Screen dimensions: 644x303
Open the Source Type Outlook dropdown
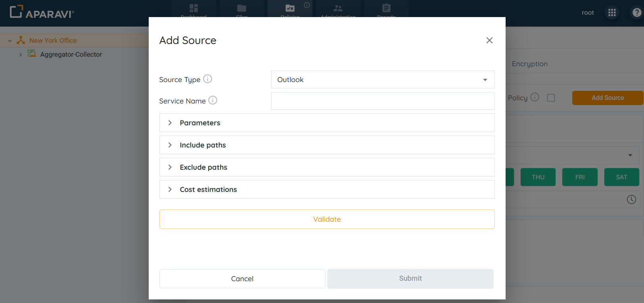tap(383, 80)
